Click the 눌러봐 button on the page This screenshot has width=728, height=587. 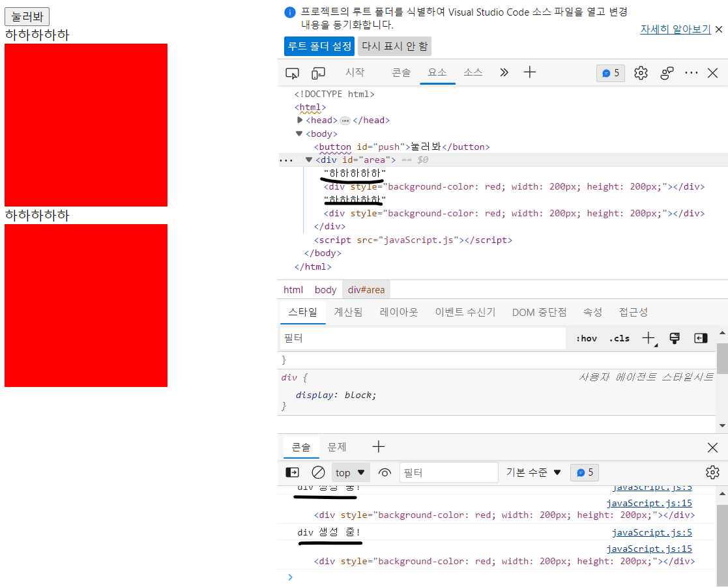pyautogui.click(x=27, y=17)
